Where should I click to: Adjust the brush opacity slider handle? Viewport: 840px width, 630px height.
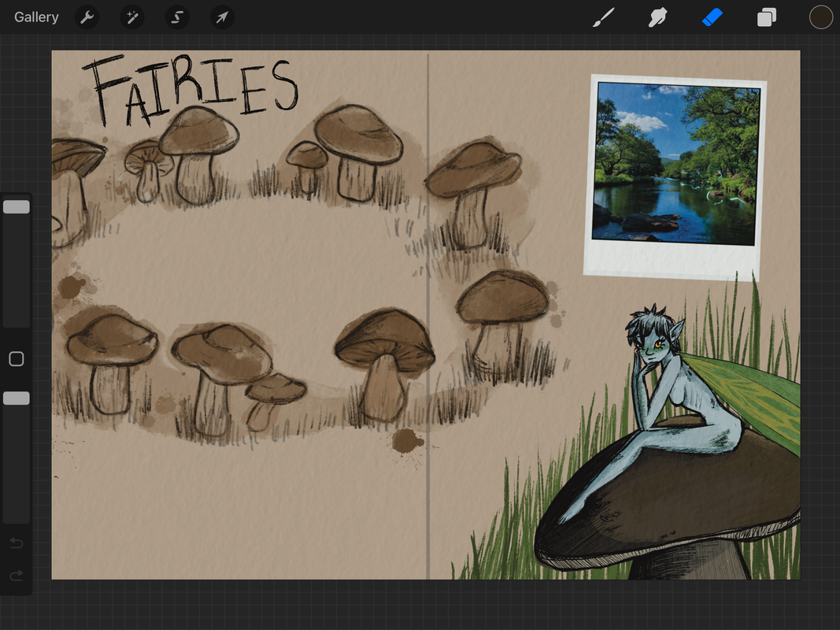point(16,398)
